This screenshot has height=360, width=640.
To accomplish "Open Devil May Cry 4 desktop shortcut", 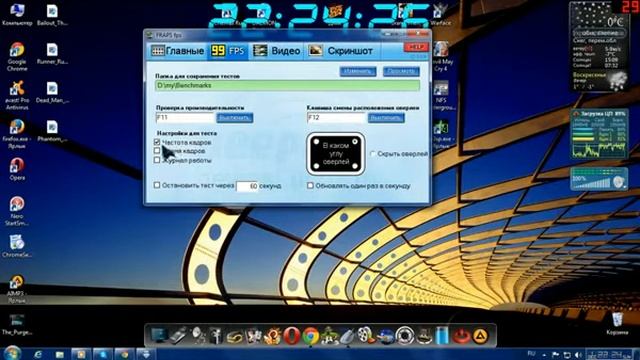I will pos(442,56).
